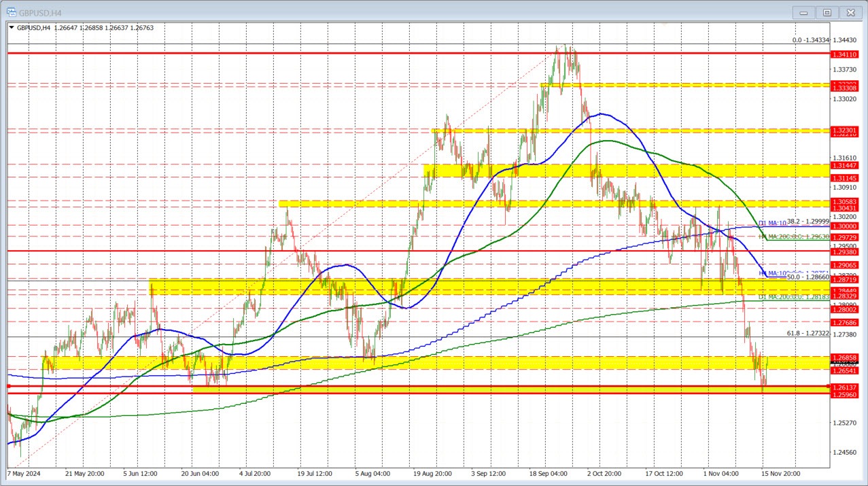868x486 pixels.
Task: Close the GBPUSD,H4 chart window
Action: [x=850, y=12]
